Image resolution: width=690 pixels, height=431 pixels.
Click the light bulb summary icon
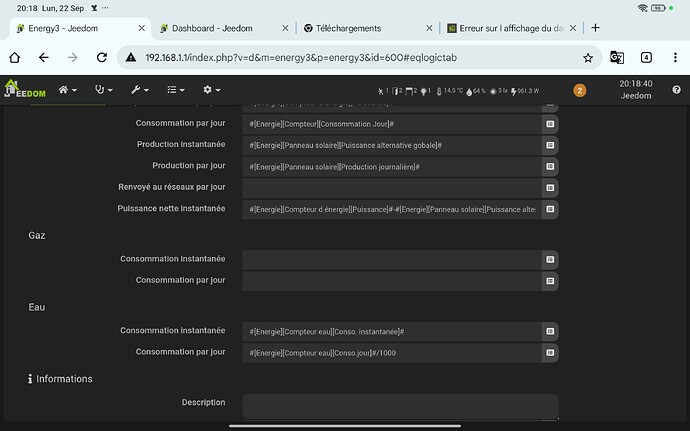[x=425, y=91]
